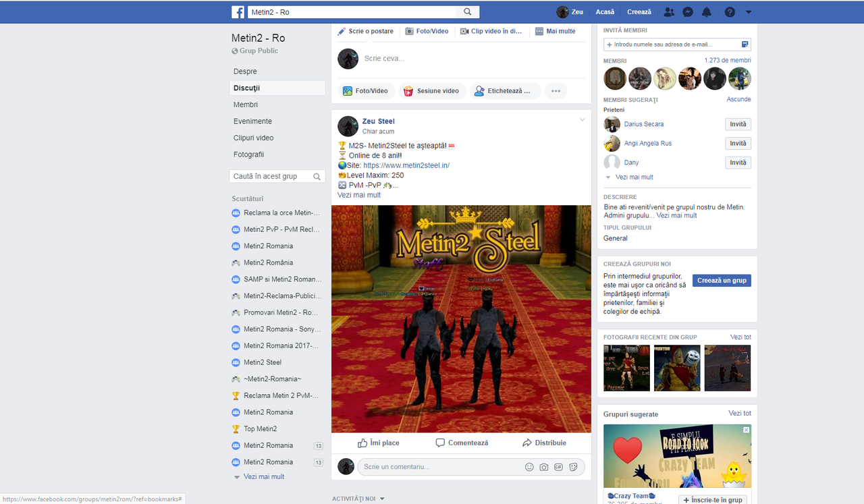The width and height of the screenshot is (864, 504).
Task: Open the notifications bell icon
Action: [707, 12]
